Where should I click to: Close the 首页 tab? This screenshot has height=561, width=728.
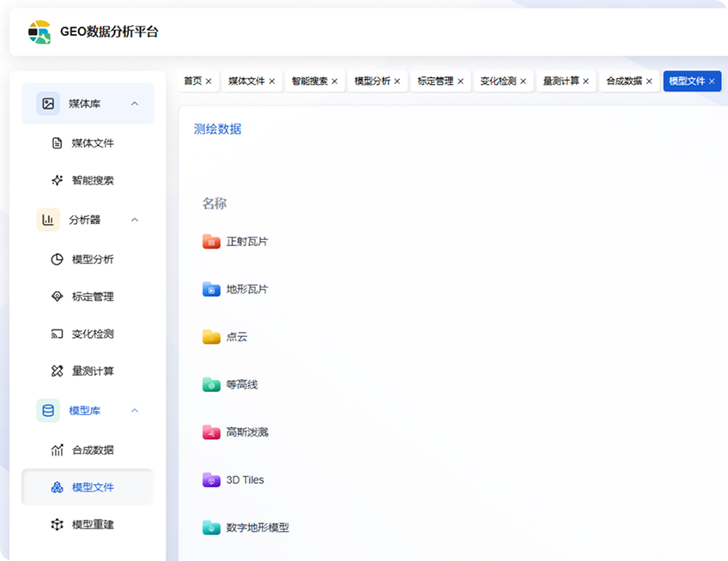click(209, 81)
